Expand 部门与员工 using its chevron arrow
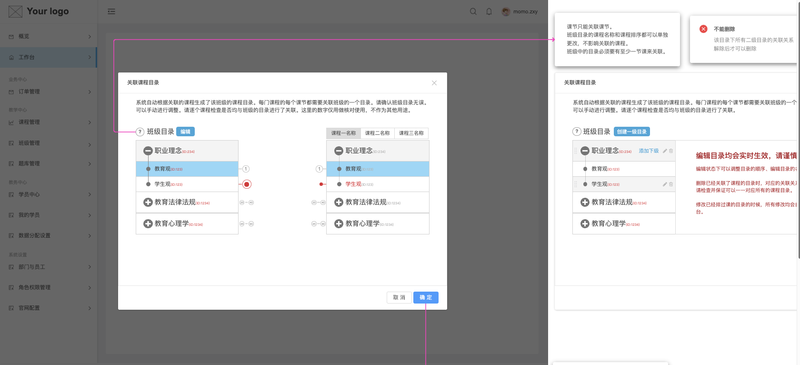Image resolution: width=800 pixels, height=365 pixels. click(x=89, y=266)
